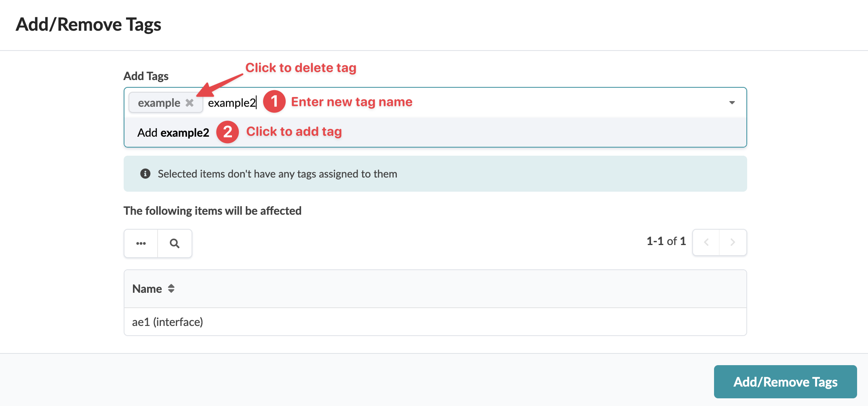Image resolution: width=868 pixels, height=406 pixels.
Task: Click the "following items will be affected" heading
Action: coord(213,211)
